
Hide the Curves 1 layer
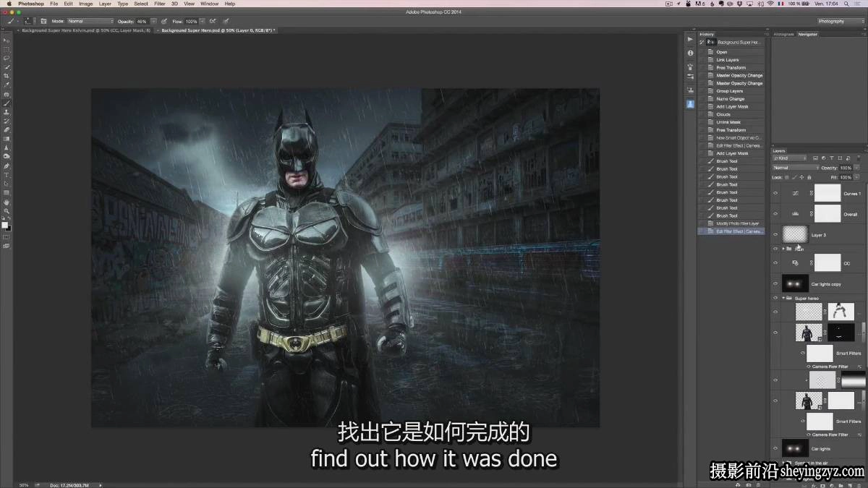pyautogui.click(x=776, y=193)
